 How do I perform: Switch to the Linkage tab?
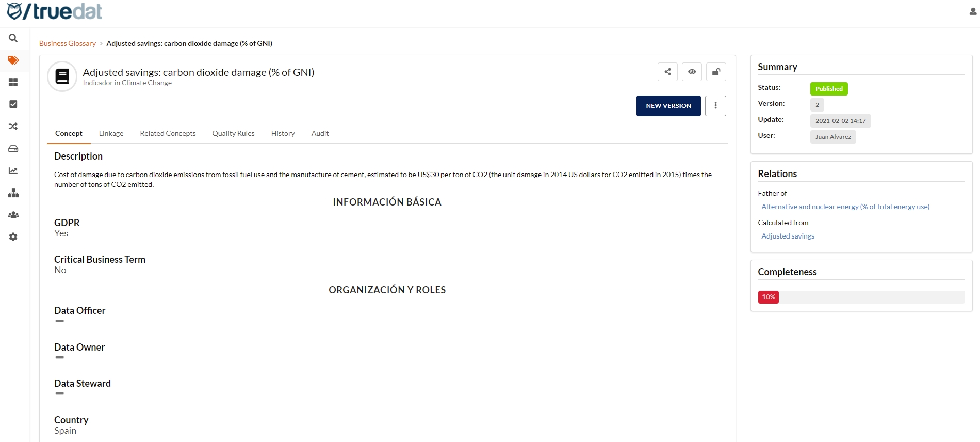click(111, 133)
